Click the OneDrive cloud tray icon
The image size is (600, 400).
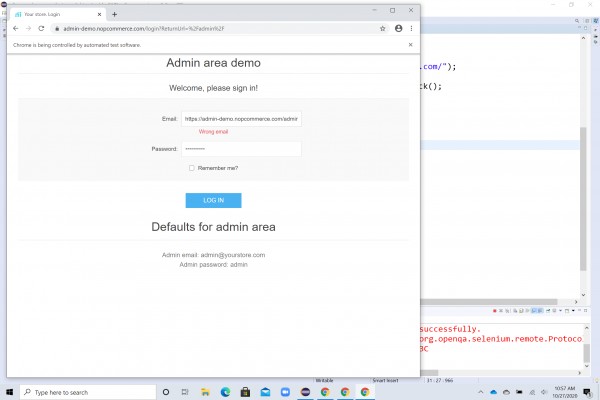click(x=493, y=392)
